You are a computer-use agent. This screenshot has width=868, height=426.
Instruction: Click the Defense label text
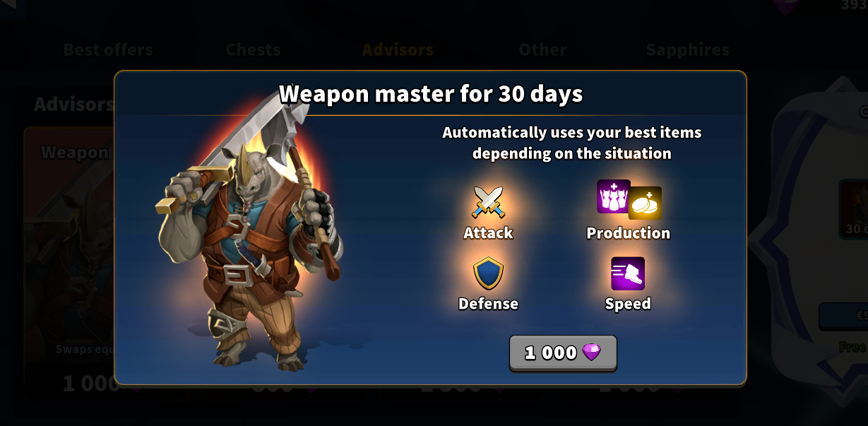pos(488,304)
